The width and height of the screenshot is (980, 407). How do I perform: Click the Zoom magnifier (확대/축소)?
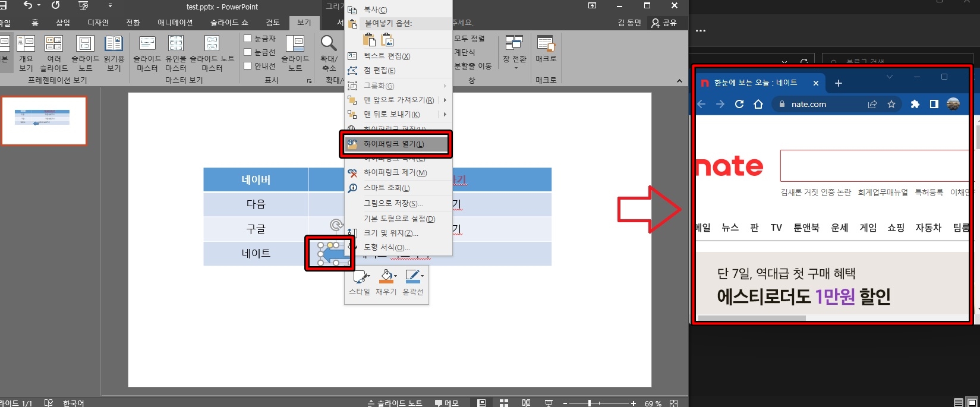pos(329,53)
